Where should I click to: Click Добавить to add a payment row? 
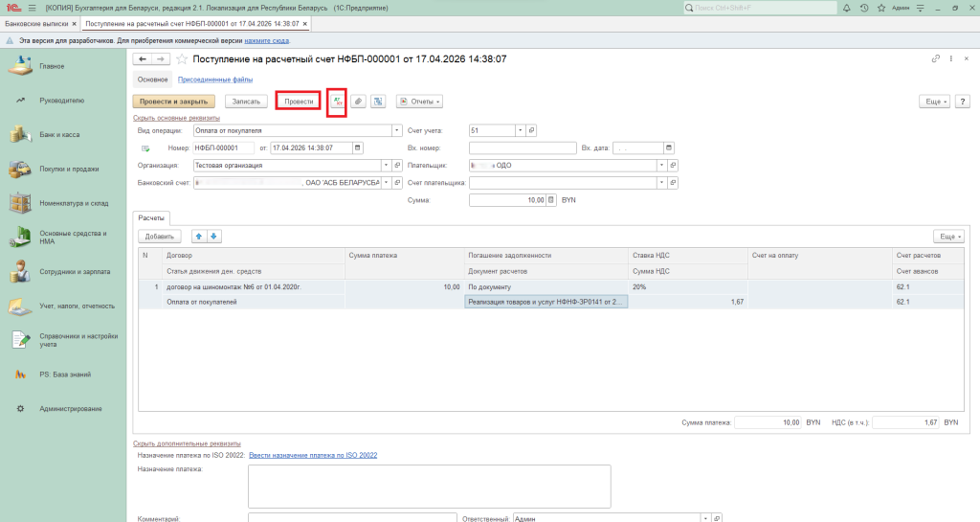point(159,236)
